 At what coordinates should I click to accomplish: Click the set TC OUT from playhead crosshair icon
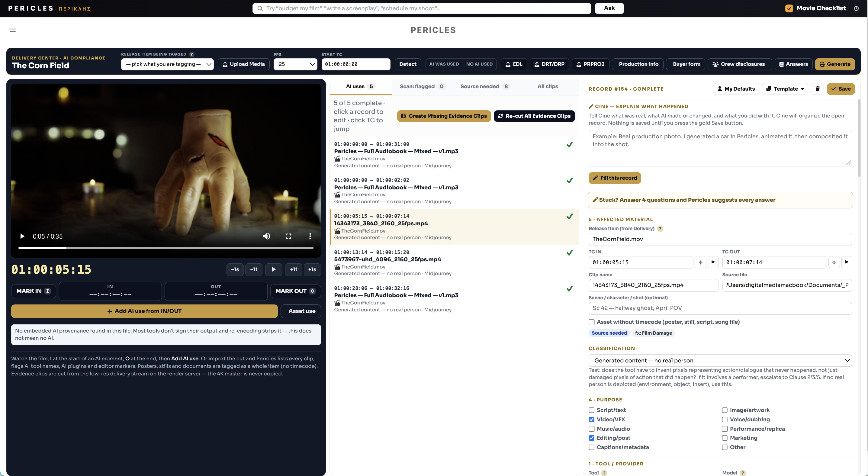(x=834, y=262)
